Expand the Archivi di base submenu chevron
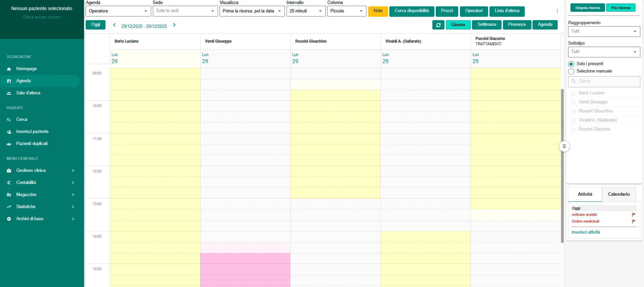Image resolution: width=644 pixels, height=287 pixels. 73,219
